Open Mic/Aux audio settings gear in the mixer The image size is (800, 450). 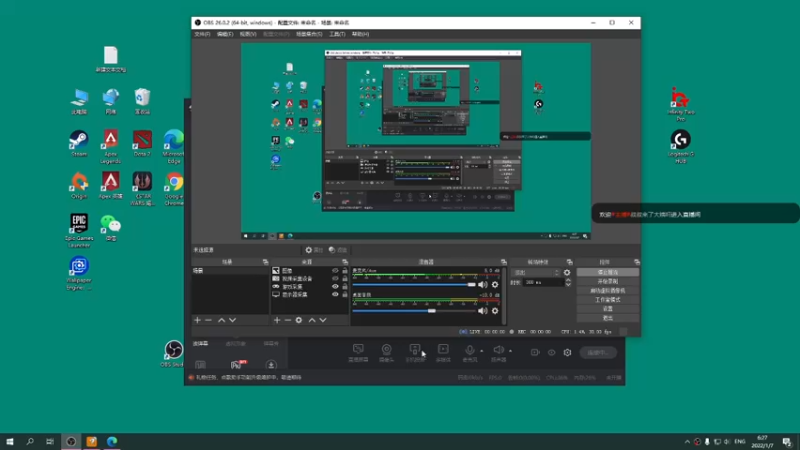[x=495, y=285]
